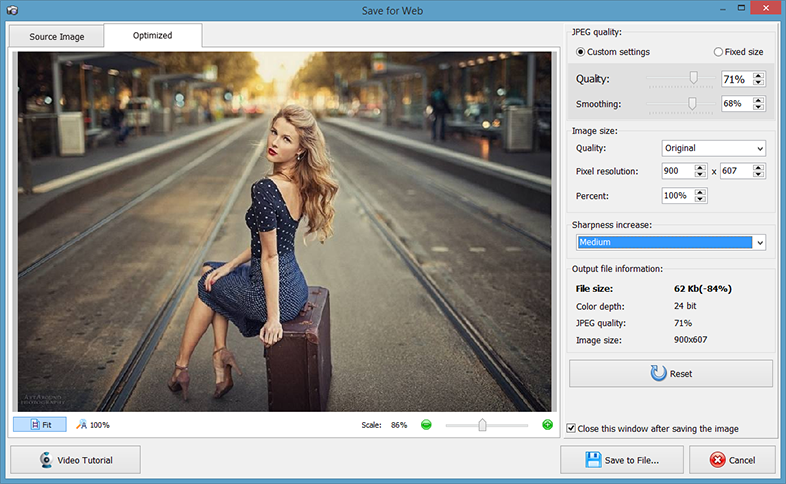
Task: Click the Save to File button
Action: tap(622, 460)
